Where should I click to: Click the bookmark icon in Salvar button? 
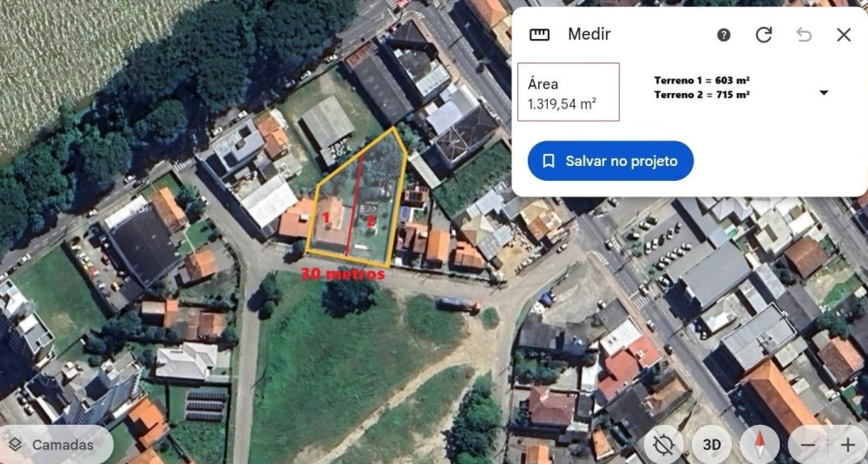click(x=548, y=161)
